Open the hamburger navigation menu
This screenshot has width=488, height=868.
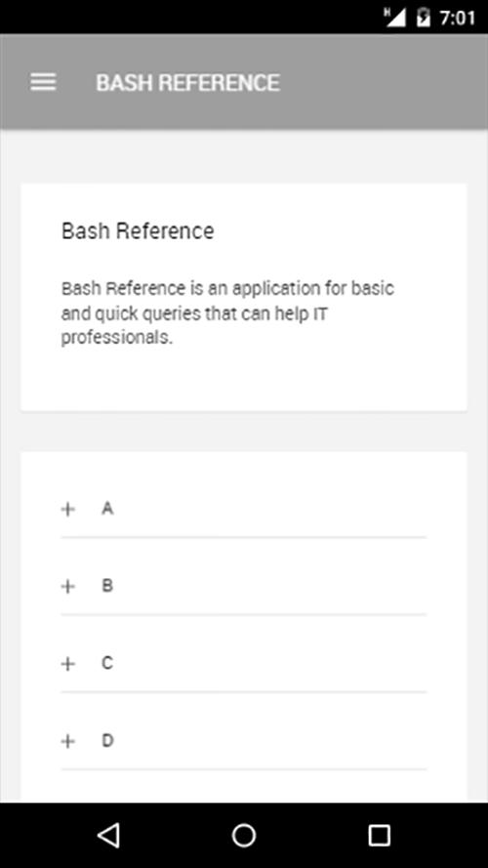pyautogui.click(x=43, y=82)
